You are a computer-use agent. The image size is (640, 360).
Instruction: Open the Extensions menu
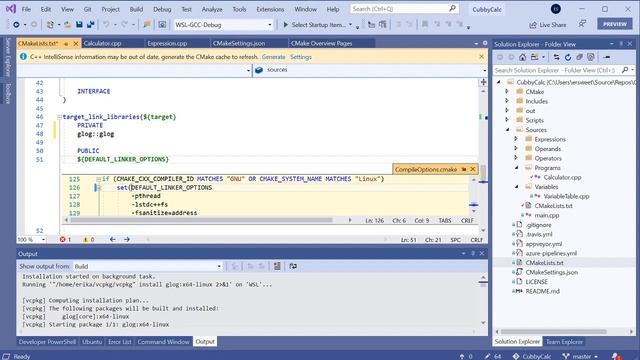pos(270,9)
